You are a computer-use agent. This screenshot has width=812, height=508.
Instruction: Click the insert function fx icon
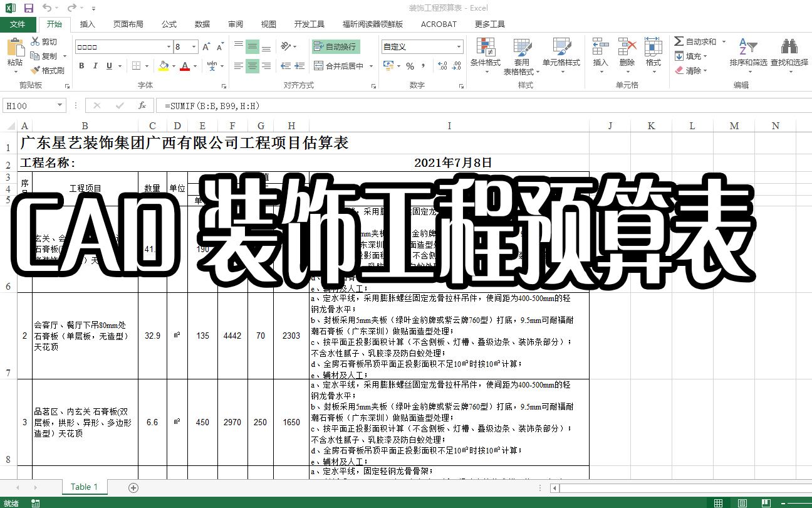(142, 105)
